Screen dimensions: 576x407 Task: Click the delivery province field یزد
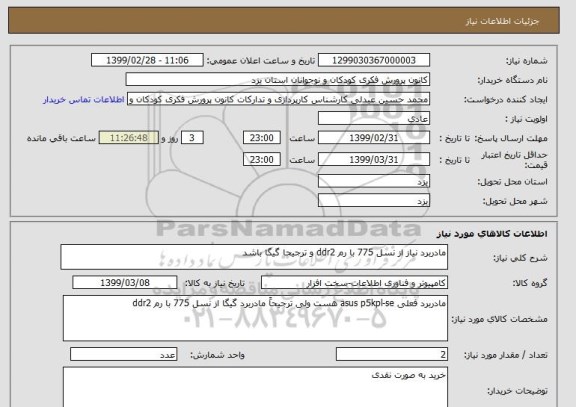pyautogui.click(x=374, y=181)
